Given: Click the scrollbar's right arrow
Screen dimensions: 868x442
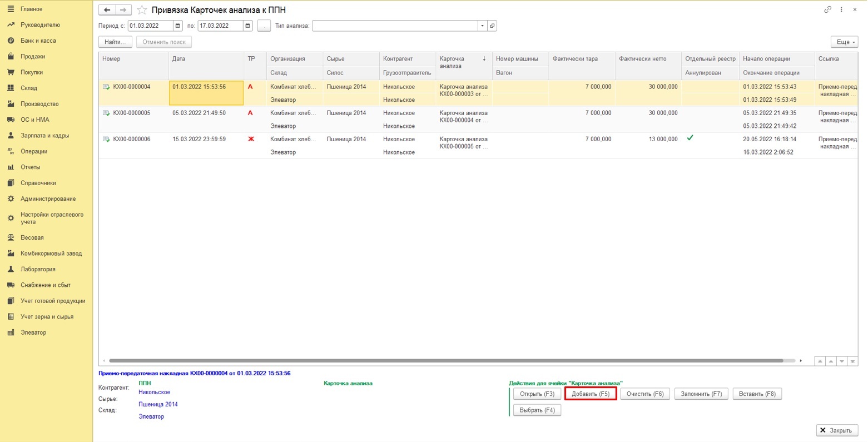Looking at the screenshot, I should click(x=801, y=361).
